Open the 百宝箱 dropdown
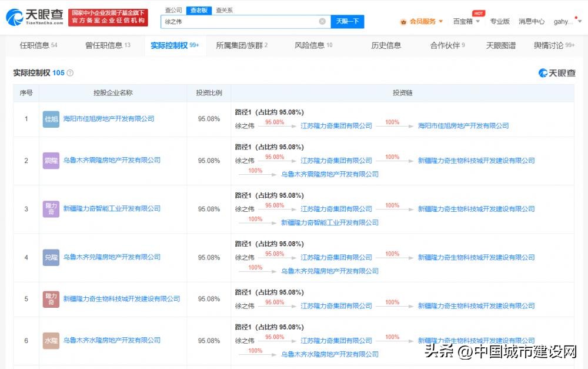This screenshot has height=369, width=588. coord(466,22)
